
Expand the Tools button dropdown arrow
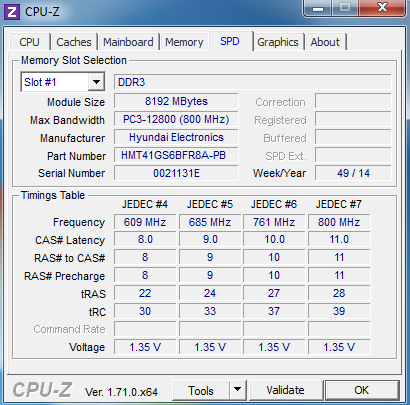pos(237,389)
